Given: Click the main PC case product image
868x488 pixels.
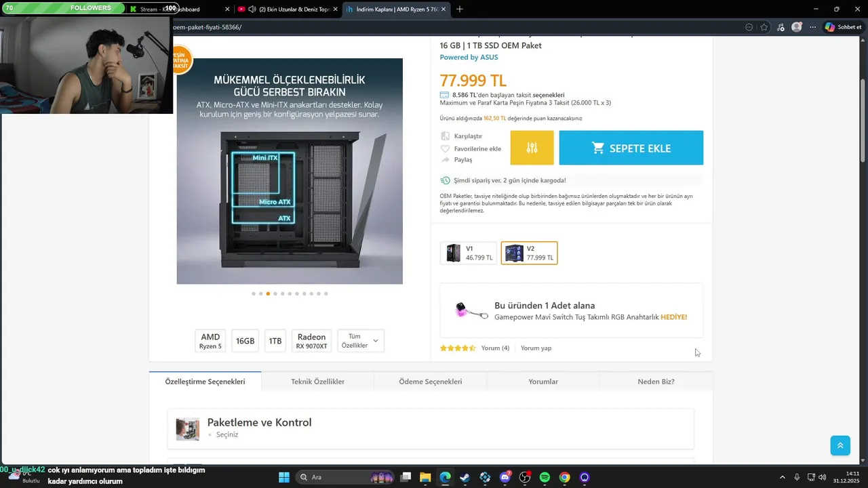Looking at the screenshot, I should 290,171.
